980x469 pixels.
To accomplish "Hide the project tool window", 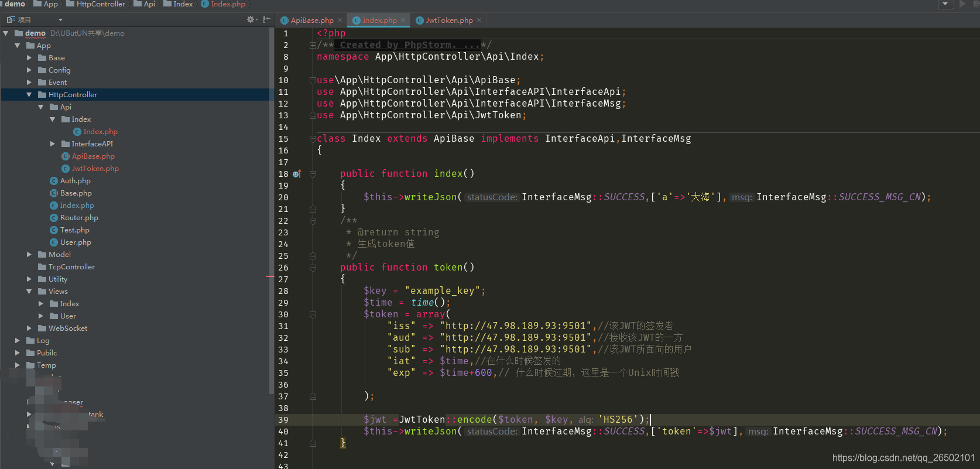I will coord(267,19).
